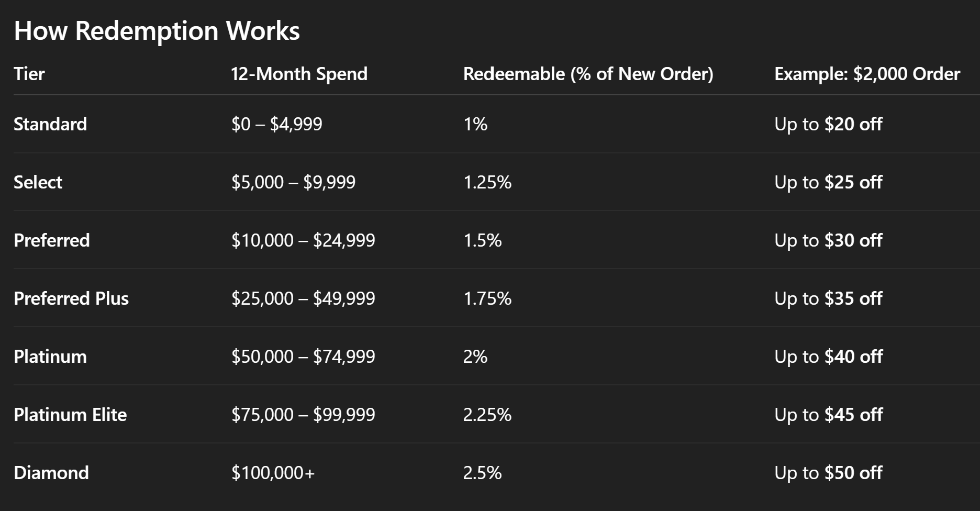Click the 2.25% redeemable value

pyautogui.click(x=487, y=415)
